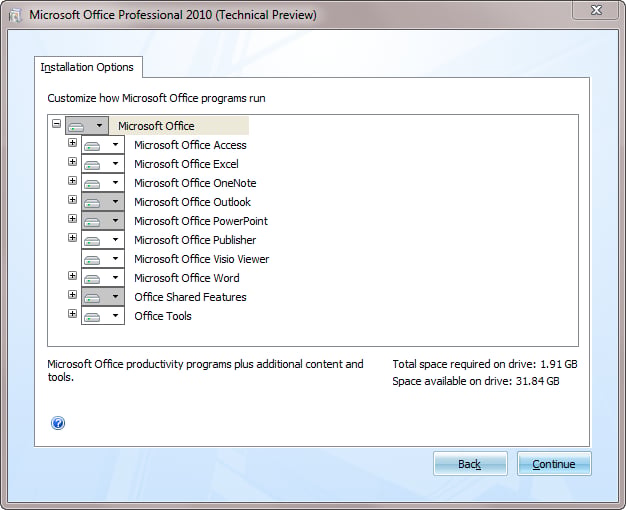Select Microsoft Office Access in tree

[x=190, y=145]
